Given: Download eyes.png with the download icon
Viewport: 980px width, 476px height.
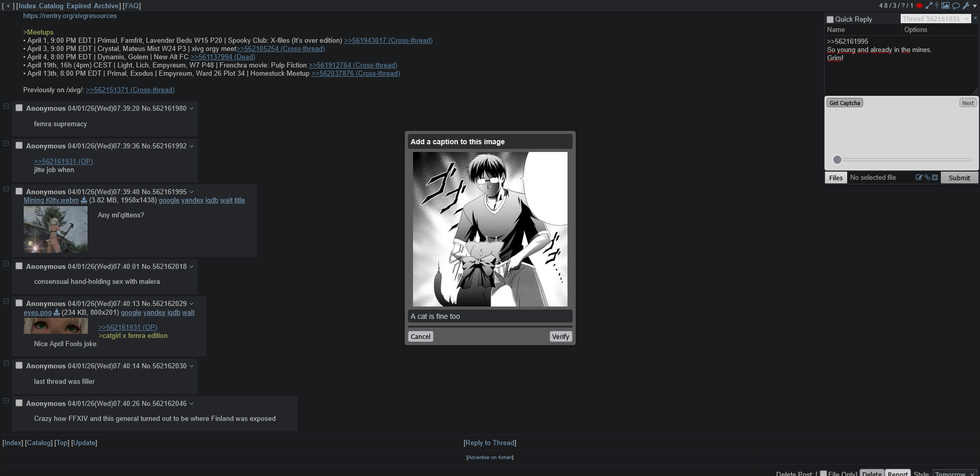Looking at the screenshot, I should (57, 313).
